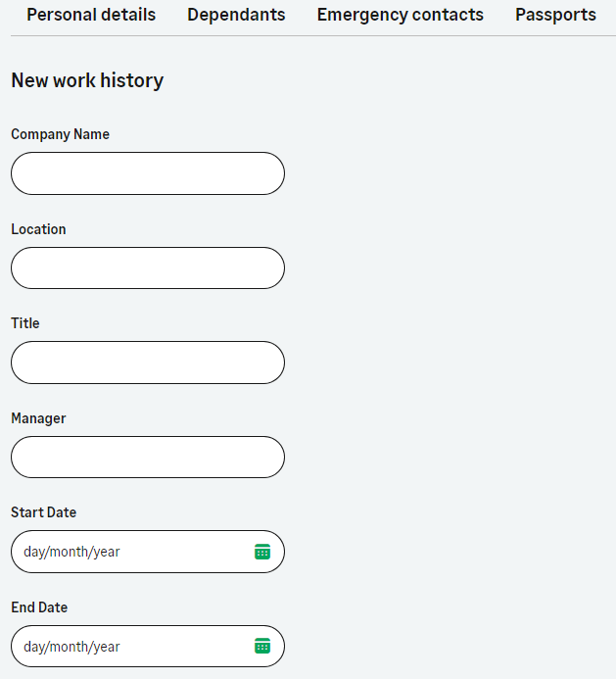Image resolution: width=616 pixels, height=679 pixels.
Task: Pick the year segment in End Date
Action: tap(107, 647)
